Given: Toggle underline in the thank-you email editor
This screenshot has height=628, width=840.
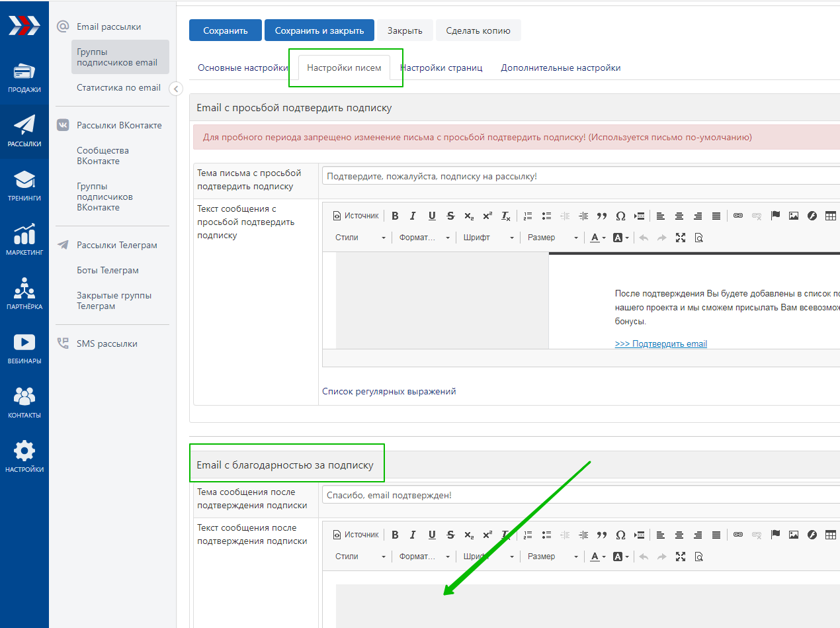Looking at the screenshot, I should coord(432,535).
